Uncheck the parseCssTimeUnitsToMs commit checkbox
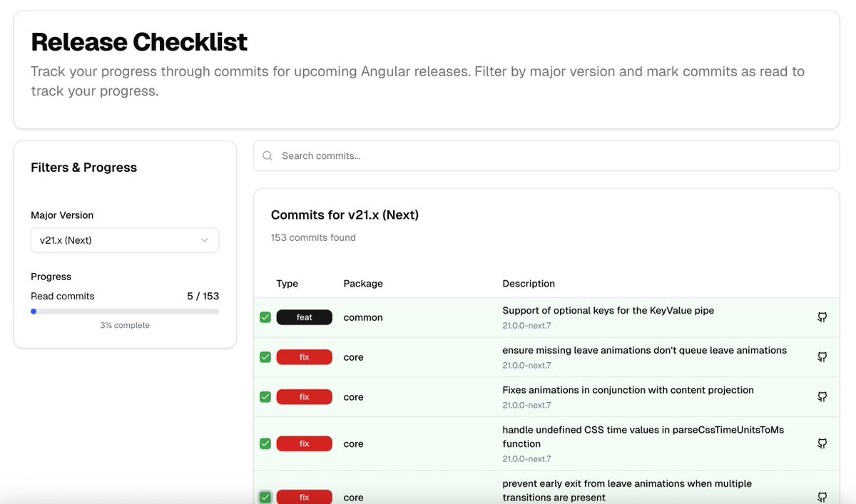This screenshot has width=856, height=504. (265, 443)
